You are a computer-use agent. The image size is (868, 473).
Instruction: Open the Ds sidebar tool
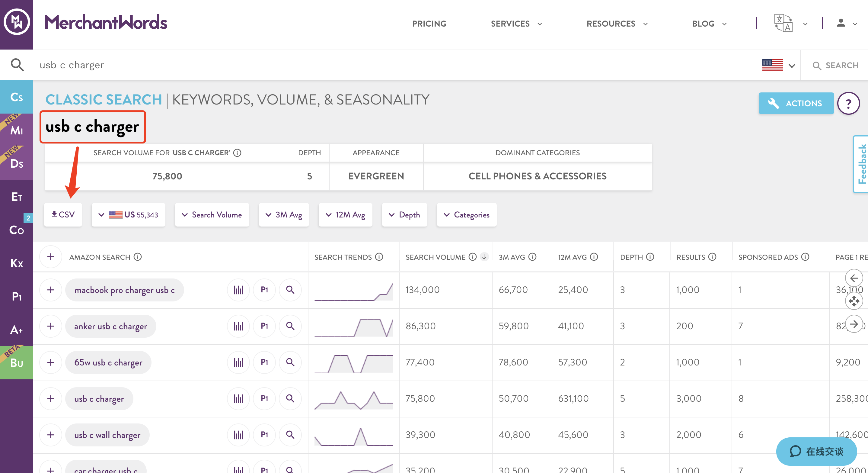17,163
